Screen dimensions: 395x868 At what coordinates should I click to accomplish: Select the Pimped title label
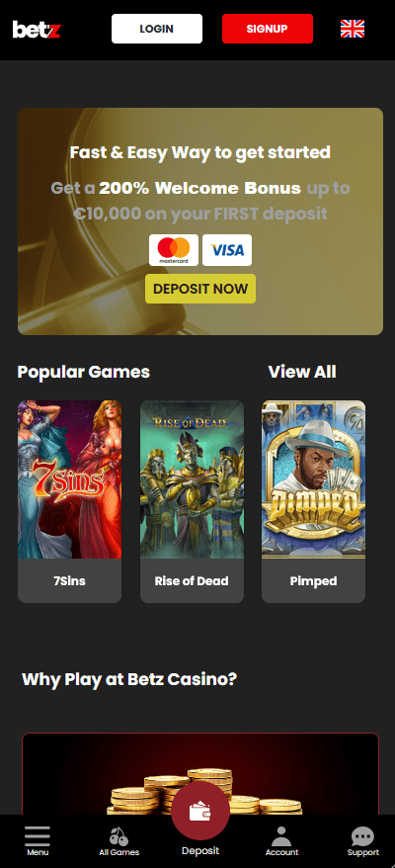(313, 581)
